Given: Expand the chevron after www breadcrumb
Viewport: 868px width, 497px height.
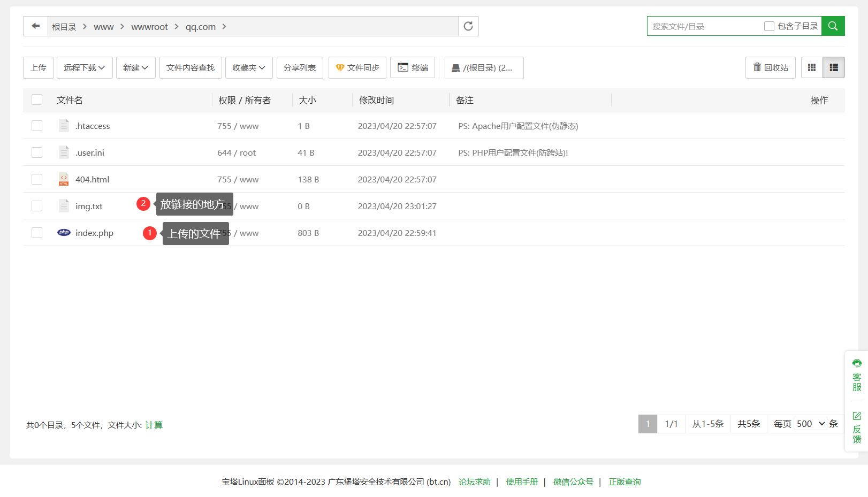Looking at the screenshot, I should (122, 26).
